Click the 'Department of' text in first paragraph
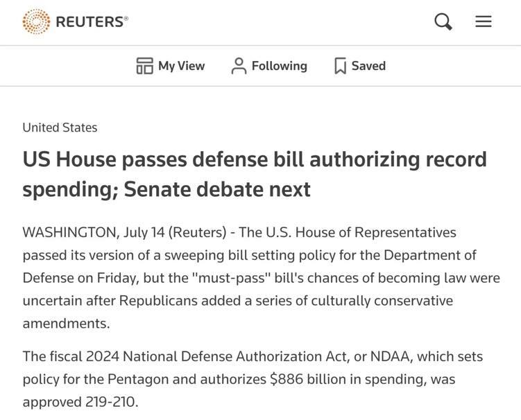521x420 pixels. 435,255
